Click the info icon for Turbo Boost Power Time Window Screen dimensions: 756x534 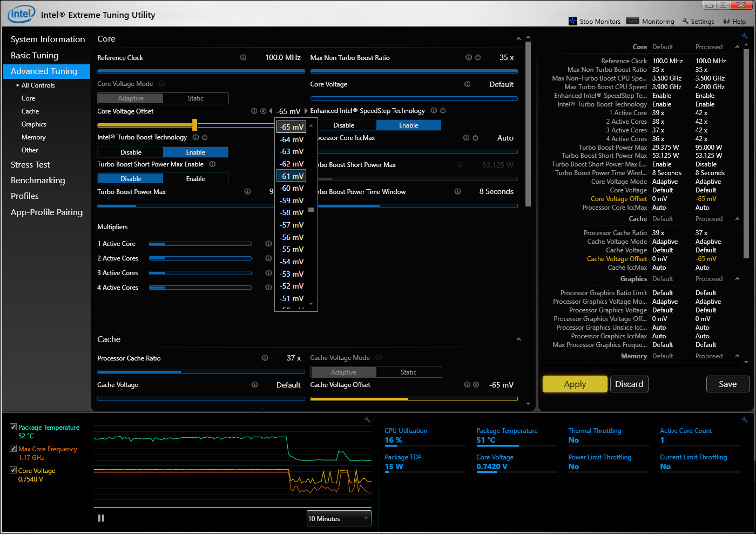click(x=457, y=191)
